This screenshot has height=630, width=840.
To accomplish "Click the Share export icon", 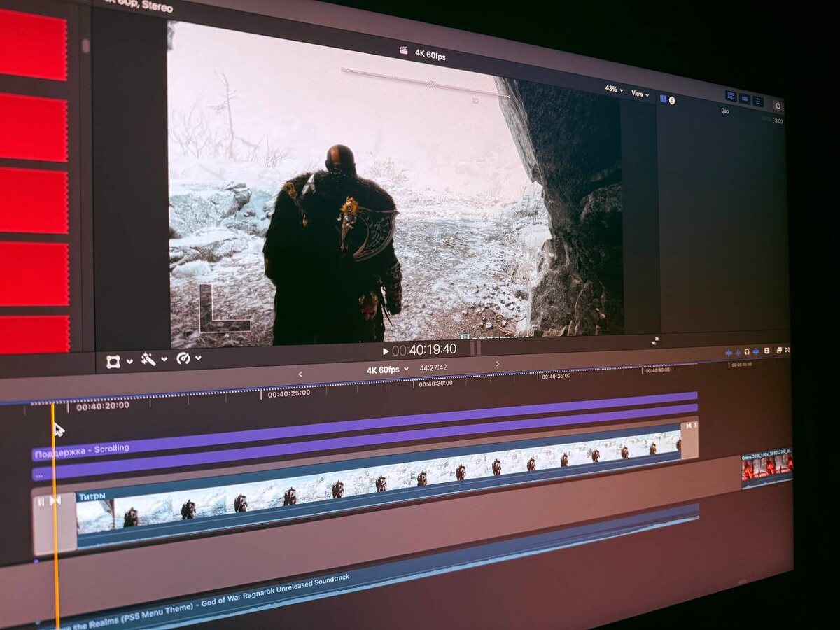I will 778,105.
